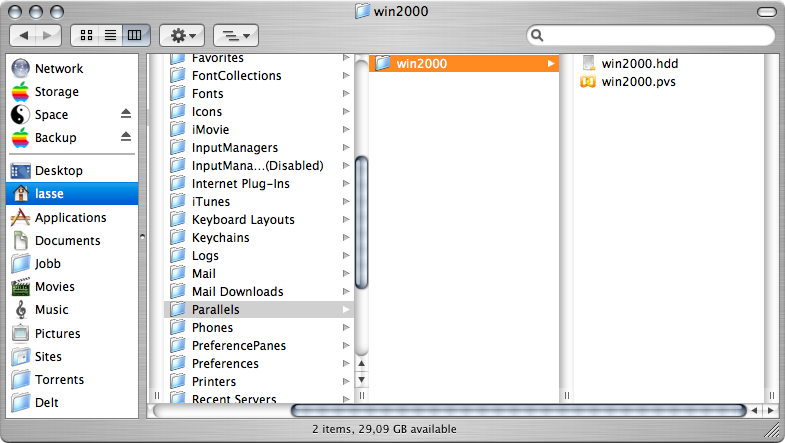Go forward with the right arrow button
This screenshot has height=443, width=785.
pyautogui.click(x=48, y=35)
